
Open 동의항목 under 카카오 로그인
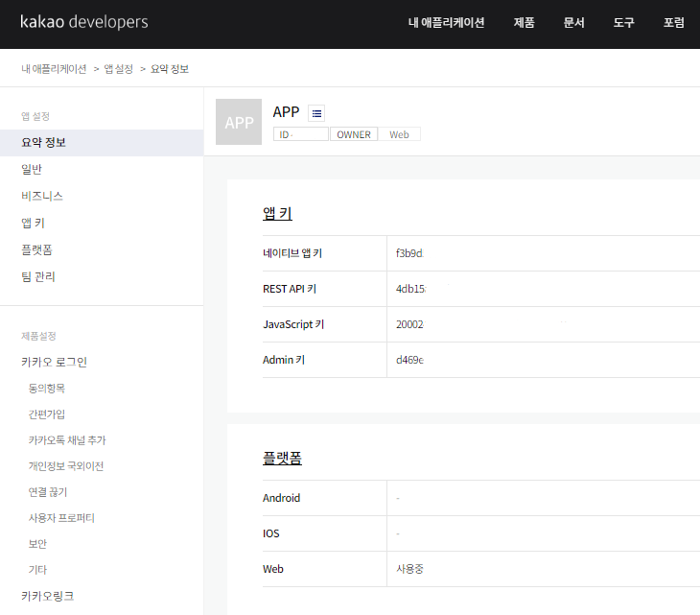click(47, 389)
